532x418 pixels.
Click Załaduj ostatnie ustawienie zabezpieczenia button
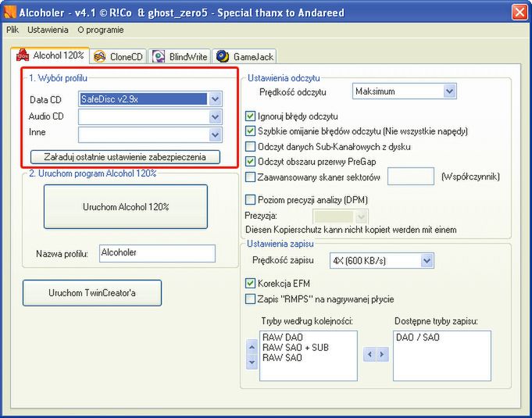tap(125, 157)
